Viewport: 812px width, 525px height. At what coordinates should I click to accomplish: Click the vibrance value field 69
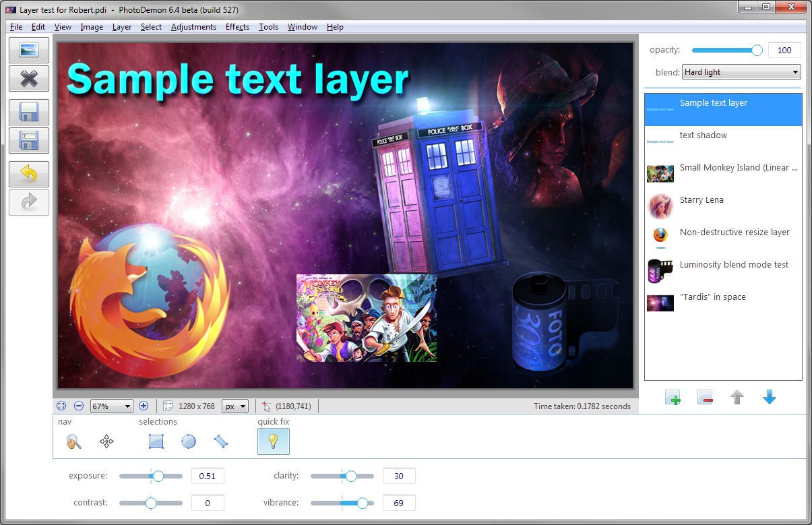(x=399, y=503)
